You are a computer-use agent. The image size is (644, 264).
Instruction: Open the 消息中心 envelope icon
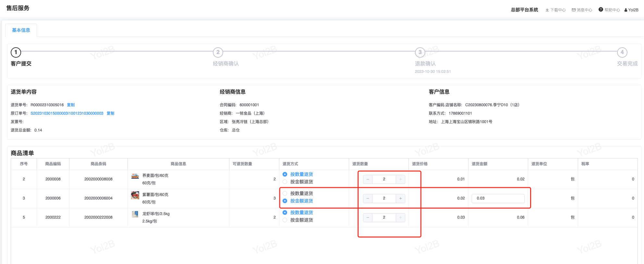click(574, 10)
